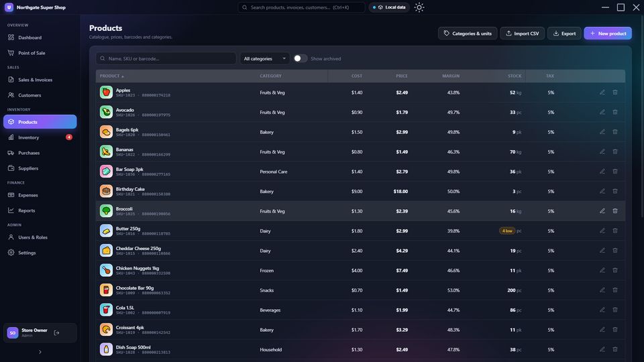Go to Purchases

point(40,153)
